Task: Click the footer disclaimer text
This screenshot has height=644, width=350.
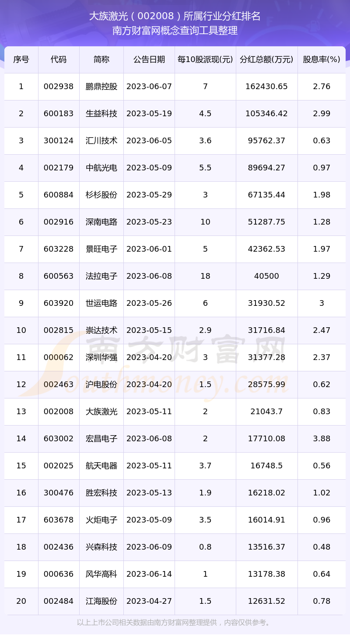Action: pyautogui.click(x=175, y=623)
